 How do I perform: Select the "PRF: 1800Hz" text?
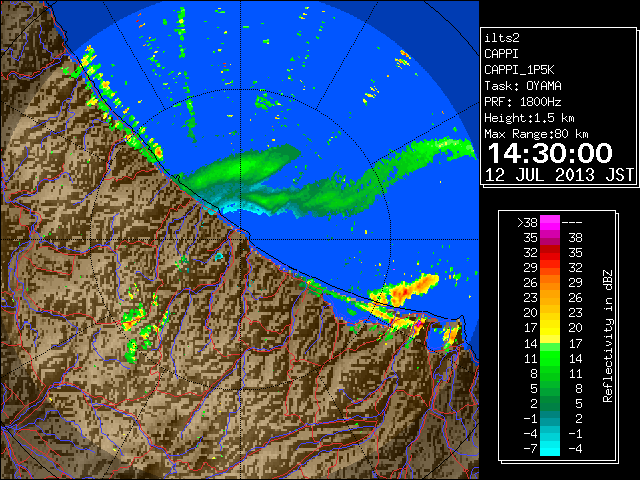pyautogui.click(x=523, y=102)
